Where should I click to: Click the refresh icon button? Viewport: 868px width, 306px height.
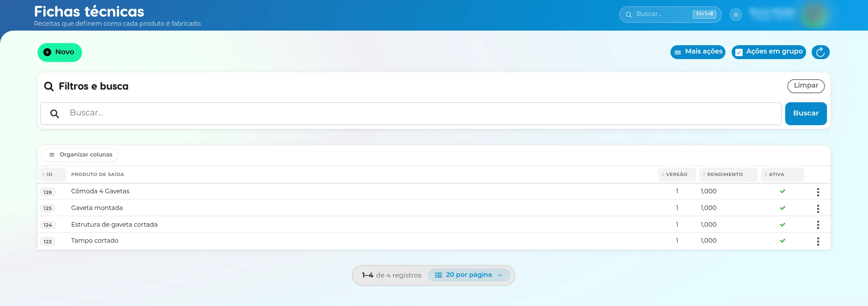pos(820,52)
